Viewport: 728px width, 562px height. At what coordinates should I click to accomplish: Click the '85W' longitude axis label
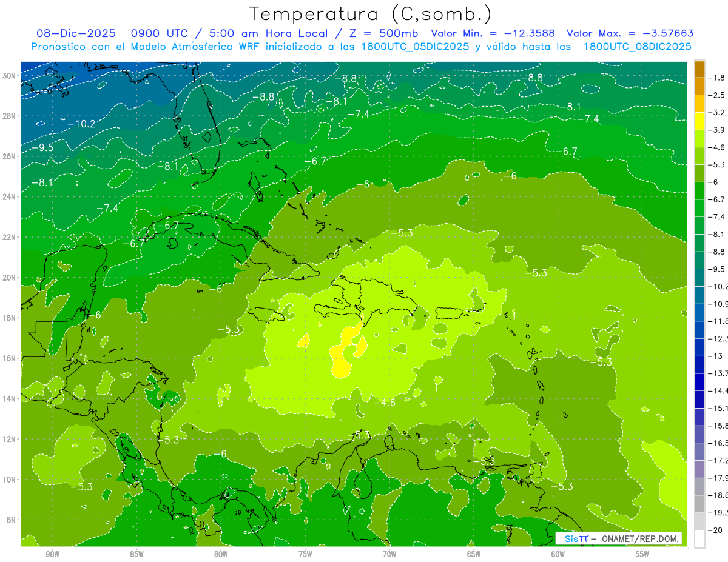[136, 554]
